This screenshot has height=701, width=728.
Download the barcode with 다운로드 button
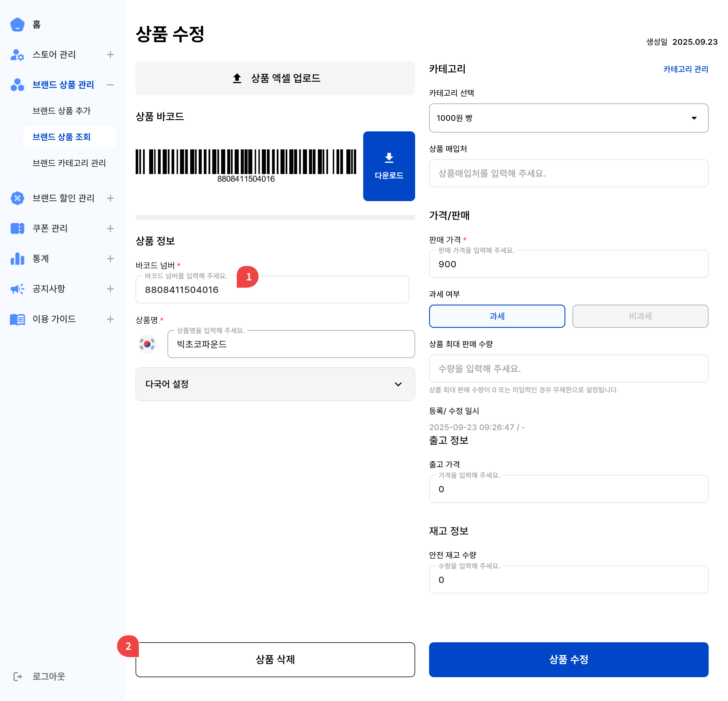[389, 166]
